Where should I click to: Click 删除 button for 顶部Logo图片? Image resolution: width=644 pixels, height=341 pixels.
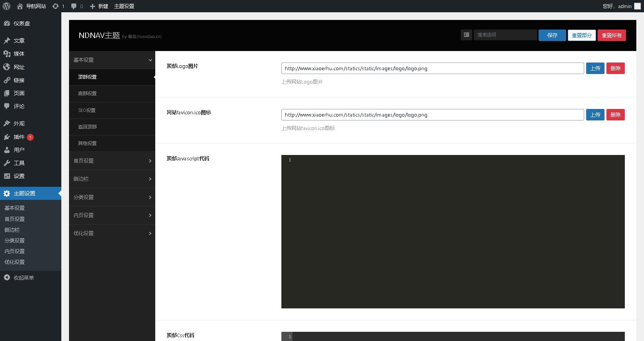(616, 68)
